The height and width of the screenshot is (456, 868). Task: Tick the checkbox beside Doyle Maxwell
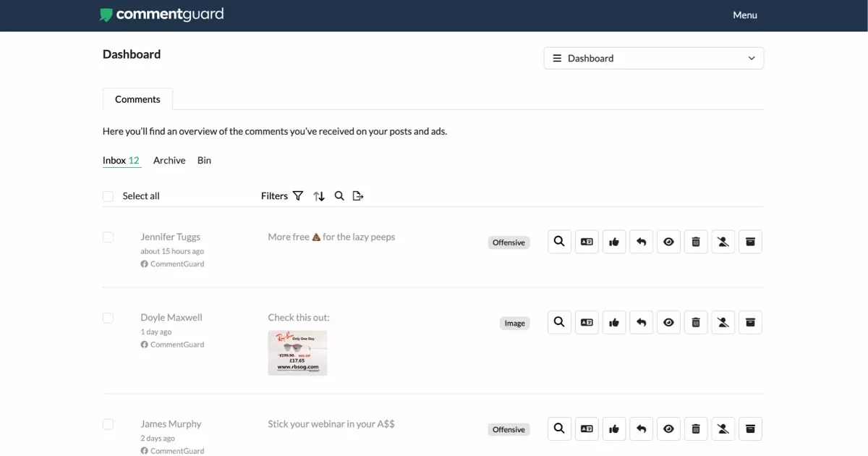click(108, 317)
